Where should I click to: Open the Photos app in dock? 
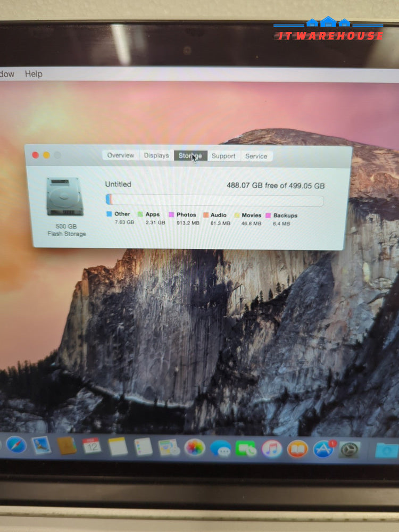(x=195, y=447)
